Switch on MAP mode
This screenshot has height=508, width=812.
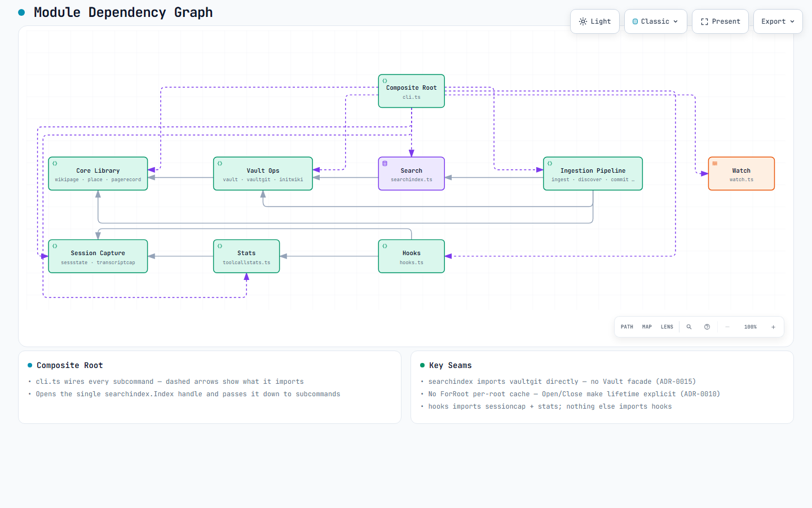pyautogui.click(x=647, y=327)
